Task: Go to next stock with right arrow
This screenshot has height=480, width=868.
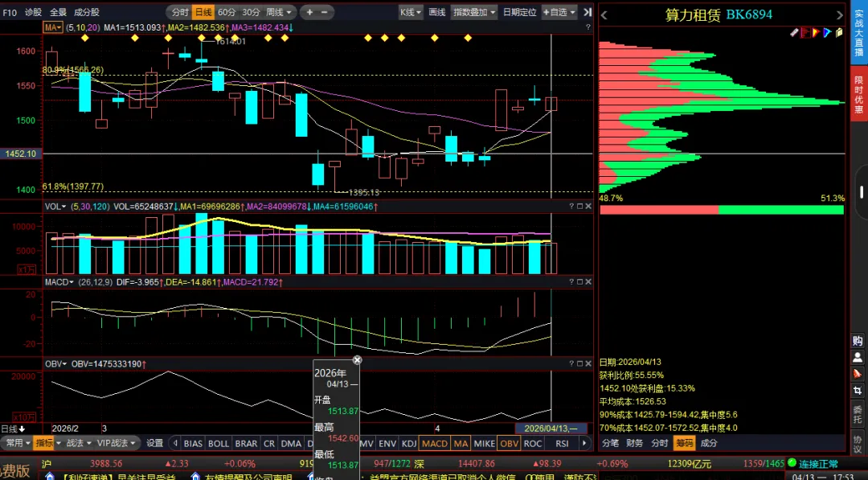Action: click(x=839, y=15)
